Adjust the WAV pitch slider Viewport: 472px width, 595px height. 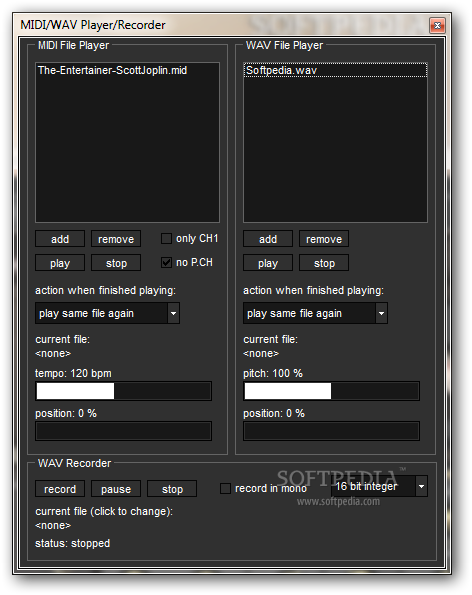[x=332, y=391]
